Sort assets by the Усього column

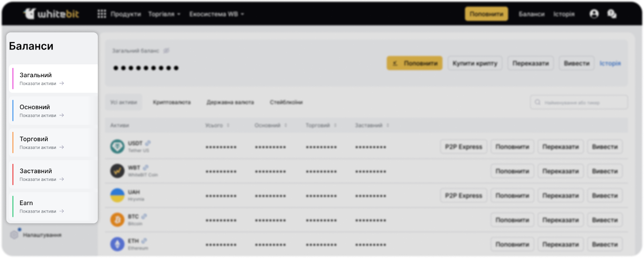[x=217, y=125]
